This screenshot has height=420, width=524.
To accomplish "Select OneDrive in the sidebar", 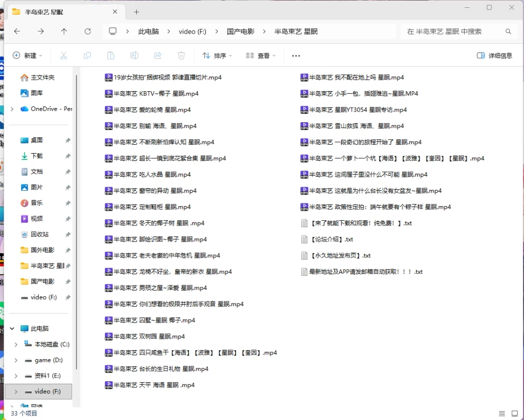I will (47, 109).
